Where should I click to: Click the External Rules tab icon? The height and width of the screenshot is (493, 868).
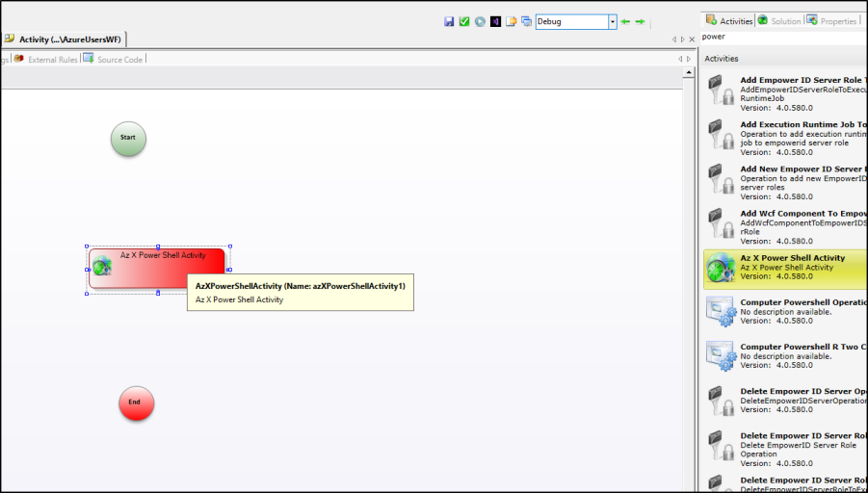point(19,59)
